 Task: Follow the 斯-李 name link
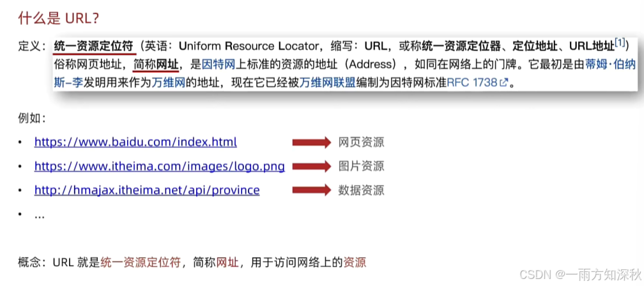click(x=68, y=81)
